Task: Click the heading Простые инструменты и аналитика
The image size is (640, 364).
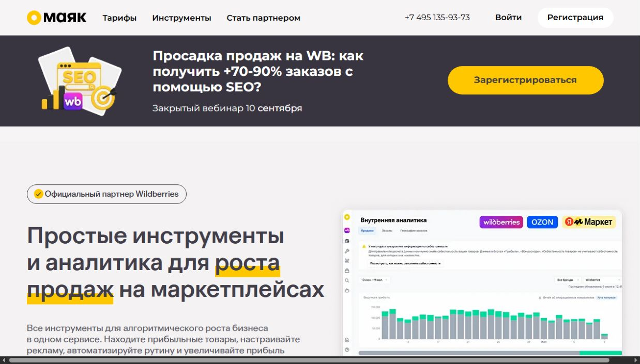Action: pyautogui.click(x=175, y=263)
